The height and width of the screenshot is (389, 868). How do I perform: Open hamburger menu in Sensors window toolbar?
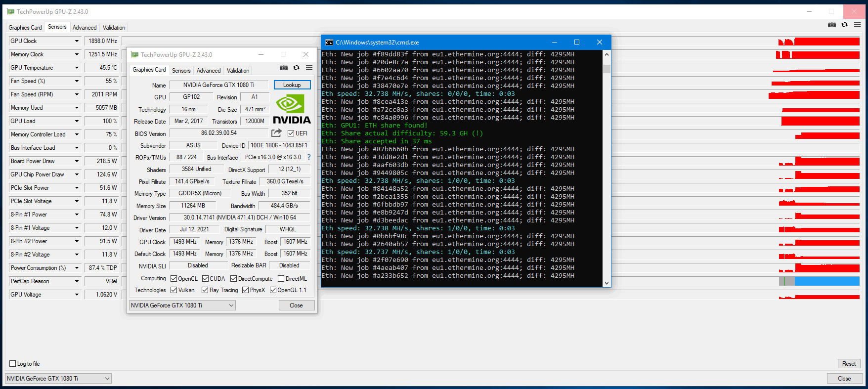point(858,25)
